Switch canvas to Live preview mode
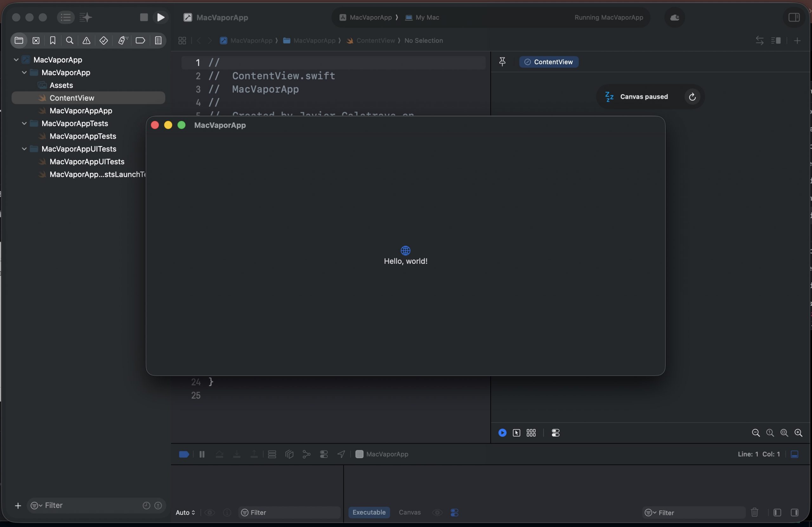 coord(502,433)
